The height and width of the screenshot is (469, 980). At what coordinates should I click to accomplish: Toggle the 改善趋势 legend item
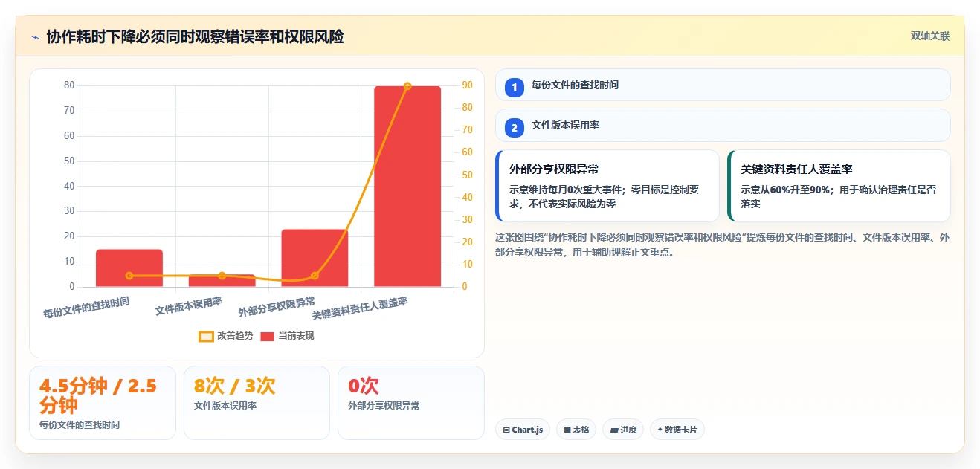[226, 336]
